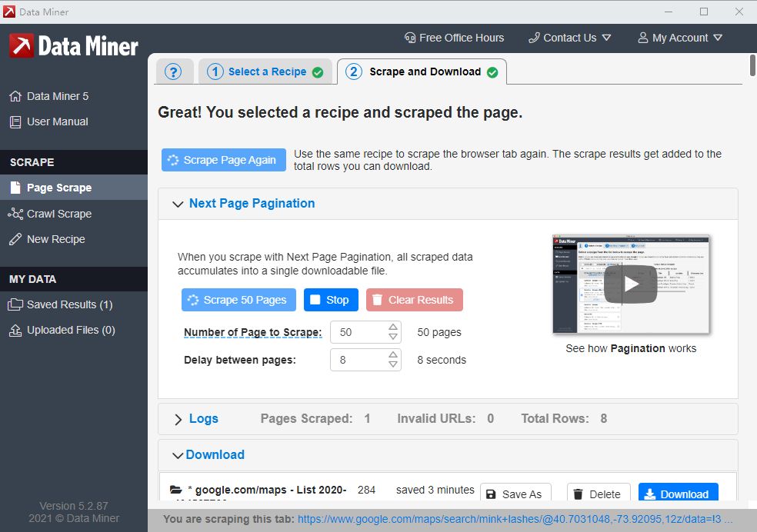
Task: Click the Crawl Scrape network icon
Action: [15, 214]
